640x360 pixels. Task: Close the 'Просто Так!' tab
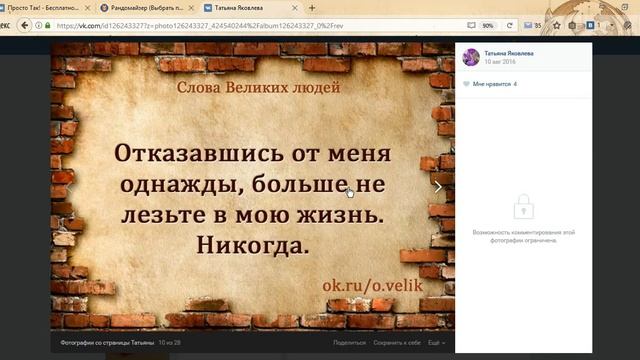[x=87, y=8]
